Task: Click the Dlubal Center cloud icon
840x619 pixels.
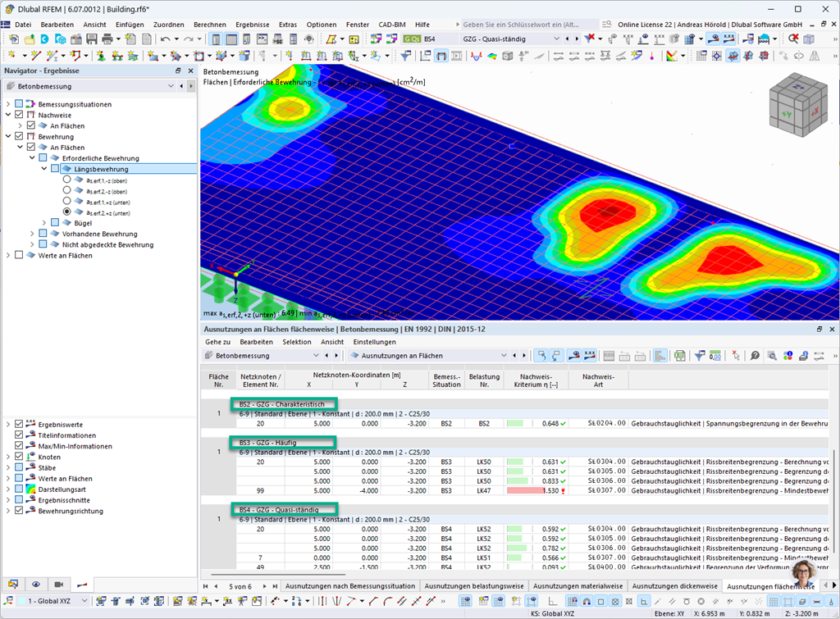Action: tap(44, 39)
